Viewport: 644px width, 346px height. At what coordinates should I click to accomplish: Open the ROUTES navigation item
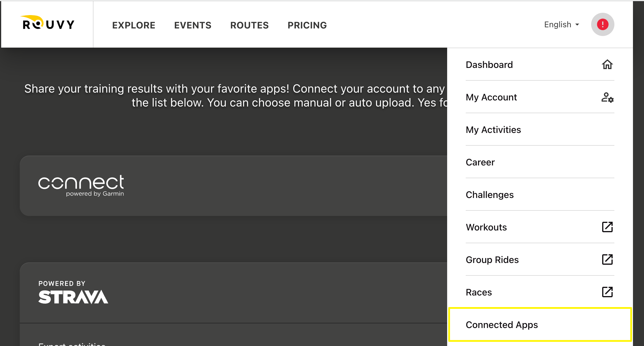pos(249,25)
